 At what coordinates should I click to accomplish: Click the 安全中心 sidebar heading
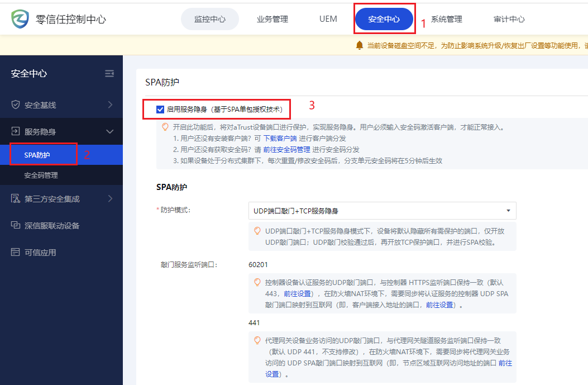tap(29, 74)
